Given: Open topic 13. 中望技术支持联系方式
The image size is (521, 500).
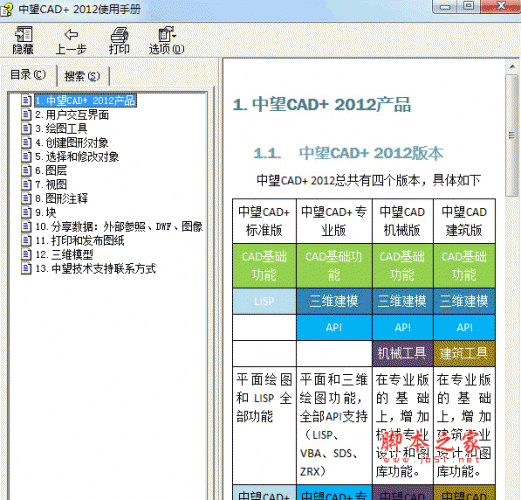Looking at the screenshot, I should pyautogui.click(x=96, y=268).
